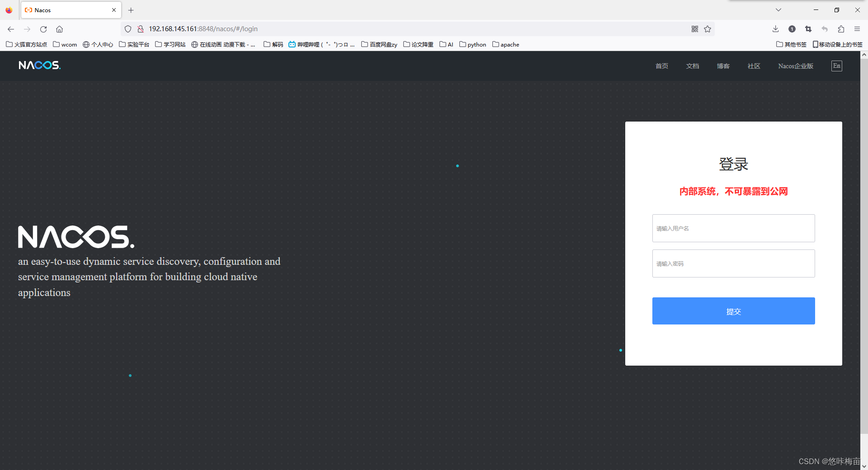
Task: Open python bookmark folder
Action: [472, 44]
